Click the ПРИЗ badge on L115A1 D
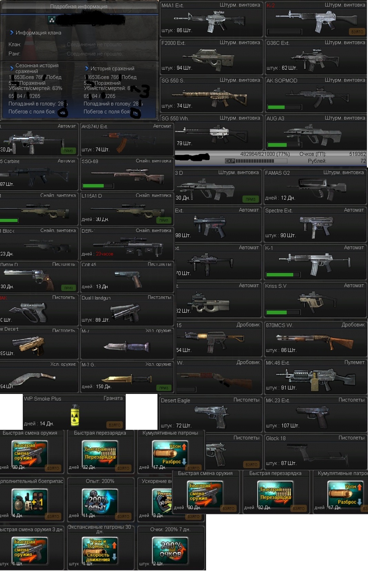This screenshot has height=588, width=368. 164,220
